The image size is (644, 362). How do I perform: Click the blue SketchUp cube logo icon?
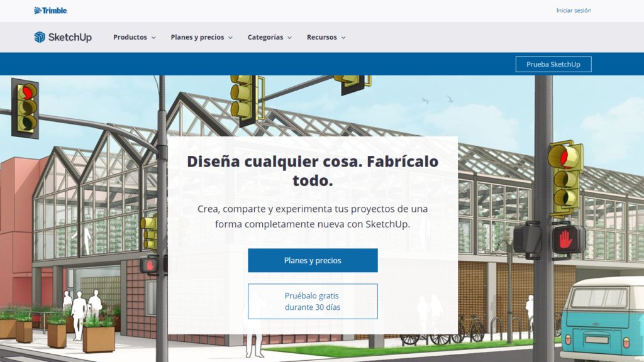[x=40, y=37]
